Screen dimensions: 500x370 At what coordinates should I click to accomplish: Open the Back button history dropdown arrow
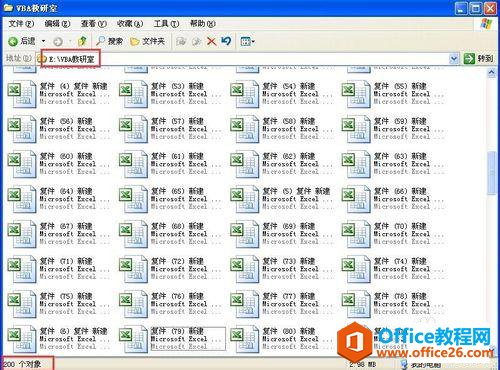43,41
